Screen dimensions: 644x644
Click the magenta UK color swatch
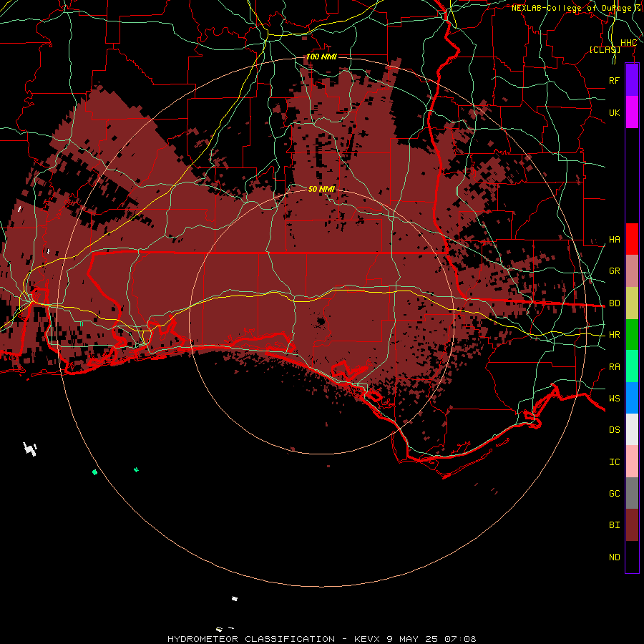(x=632, y=112)
